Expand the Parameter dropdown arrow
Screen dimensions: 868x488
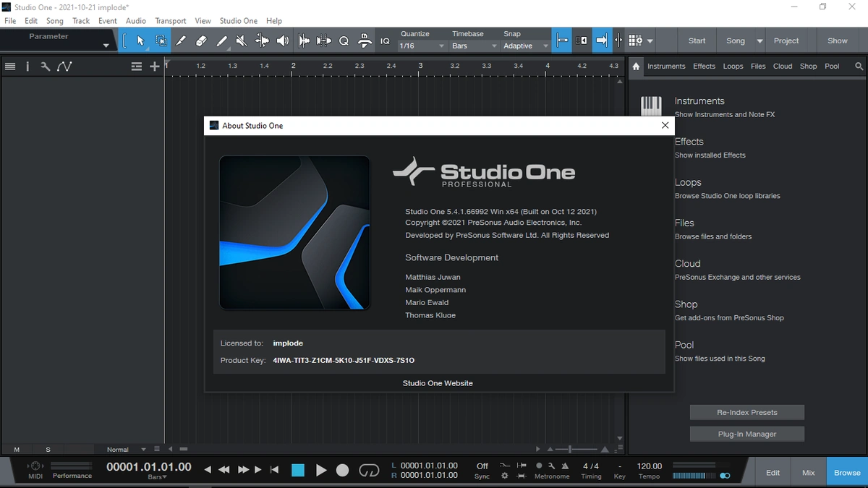click(x=106, y=46)
